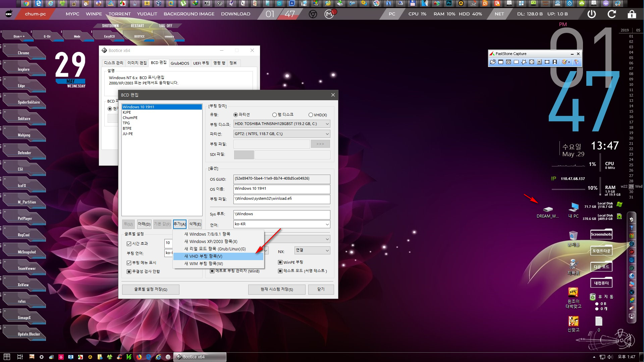Screen dimensions: 644x362
Task: Click 닫기 button in BCD dialog
Action: [321, 289]
